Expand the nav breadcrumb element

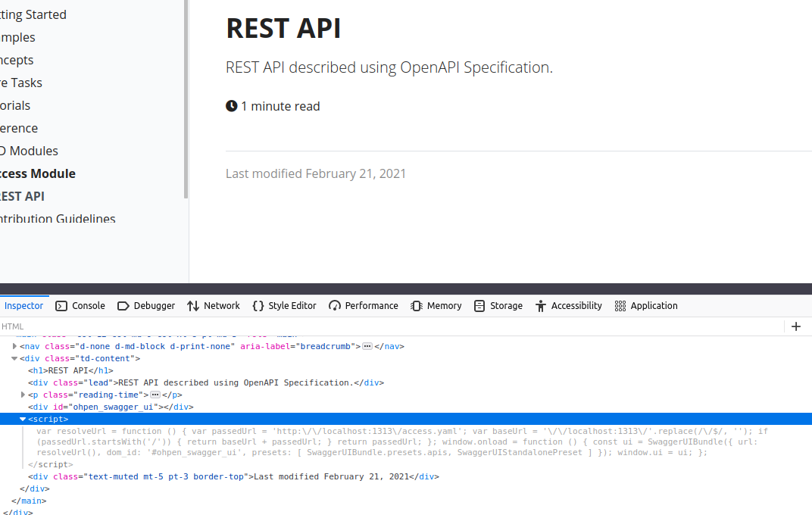tap(15, 346)
